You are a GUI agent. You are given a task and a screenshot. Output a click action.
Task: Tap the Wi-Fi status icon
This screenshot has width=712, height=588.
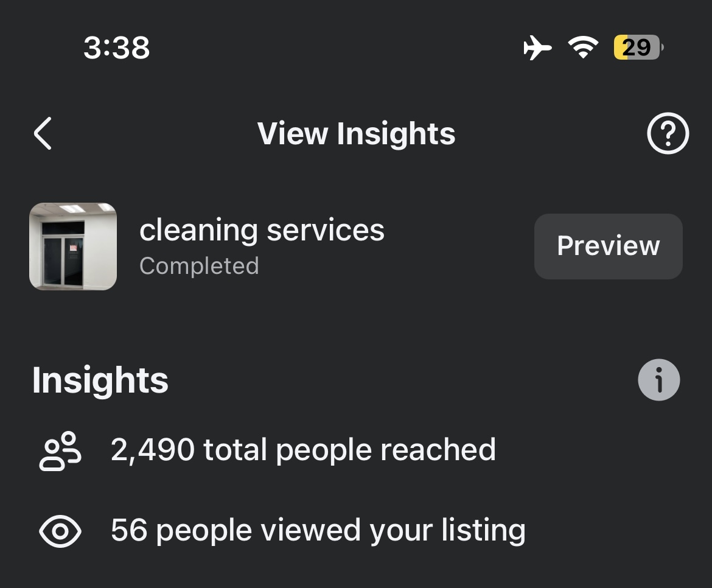pyautogui.click(x=583, y=47)
